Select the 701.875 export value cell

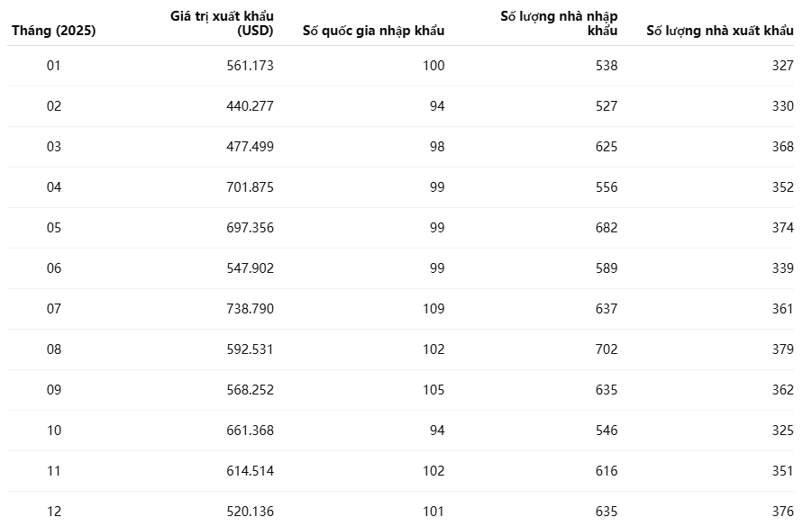tap(250, 187)
